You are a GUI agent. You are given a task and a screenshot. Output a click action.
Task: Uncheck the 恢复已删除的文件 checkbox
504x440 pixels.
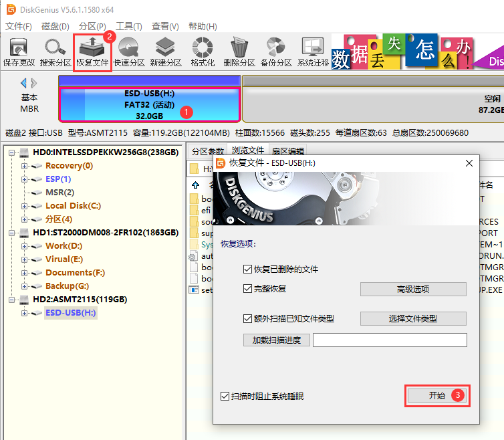pos(248,269)
